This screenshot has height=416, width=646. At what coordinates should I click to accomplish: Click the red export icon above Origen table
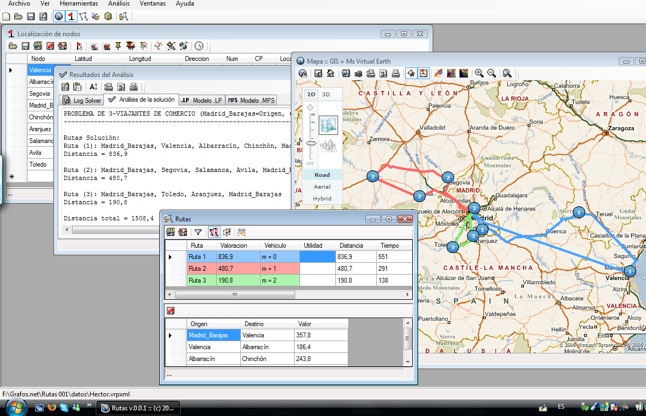click(170, 311)
